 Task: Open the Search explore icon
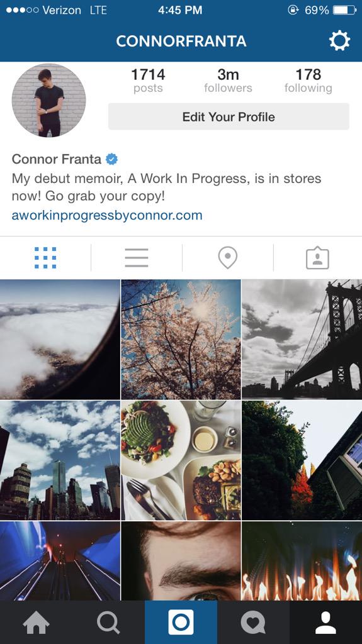(108, 623)
